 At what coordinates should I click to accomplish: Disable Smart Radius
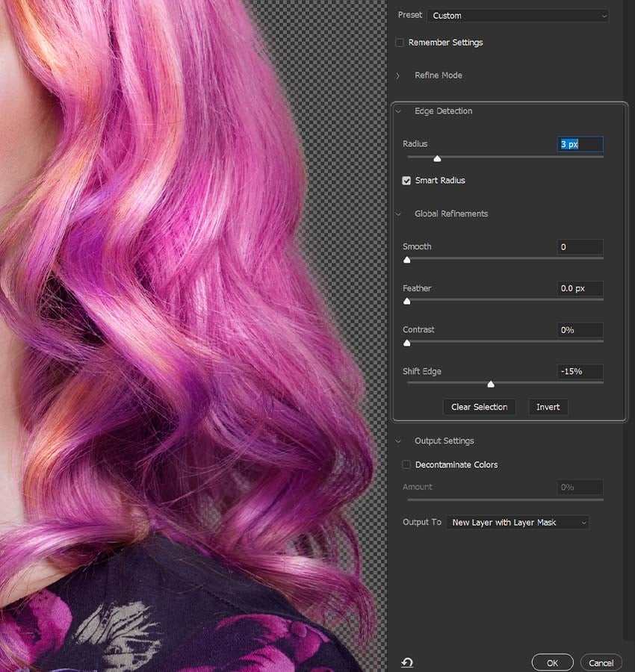[x=406, y=180]
